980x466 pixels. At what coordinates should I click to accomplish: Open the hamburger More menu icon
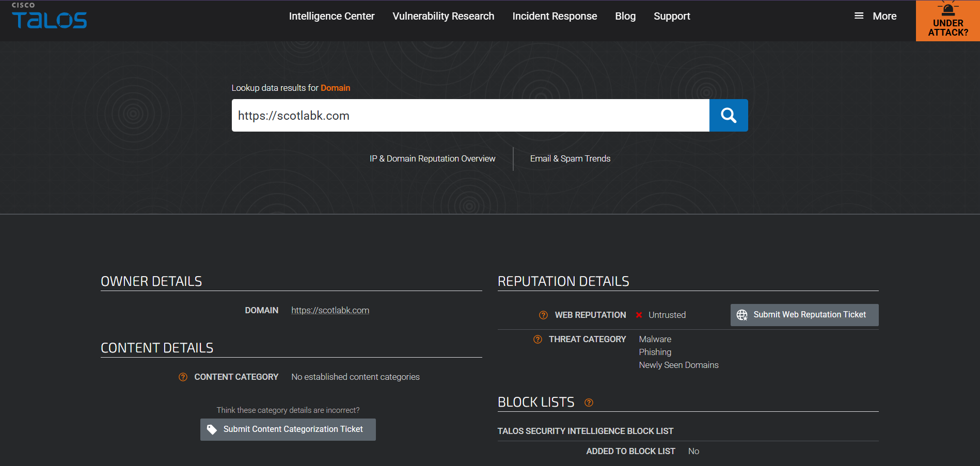point(859,16)
